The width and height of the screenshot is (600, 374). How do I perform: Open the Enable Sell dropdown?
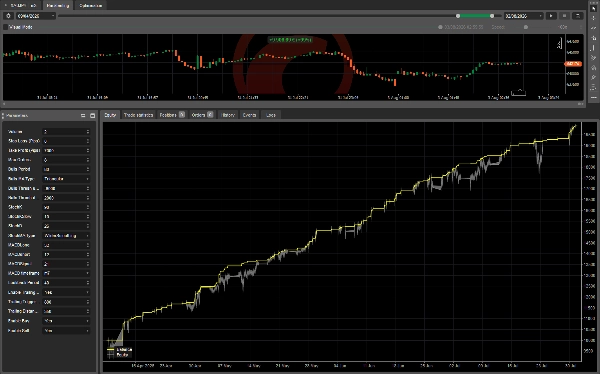tap(66, 330)
